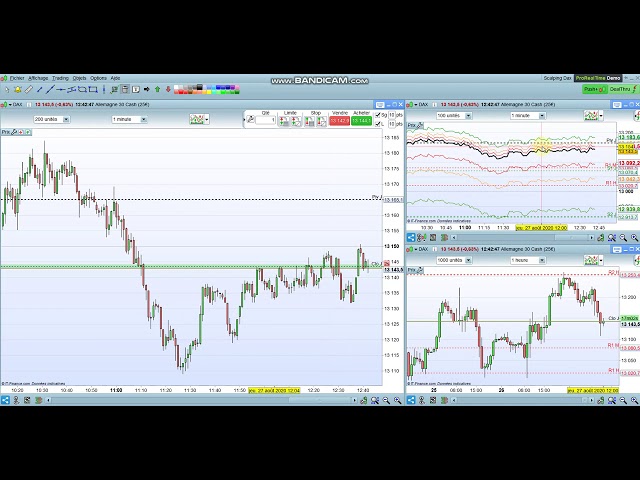This screenshot has height=480, width=640.
Task: Open dropdown arrow beside main chart indicators icon
Action: point(207,120)
